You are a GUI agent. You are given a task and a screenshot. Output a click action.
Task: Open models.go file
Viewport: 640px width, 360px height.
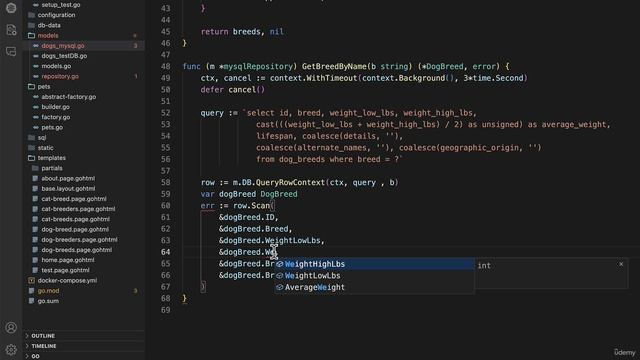coord(84,66)
